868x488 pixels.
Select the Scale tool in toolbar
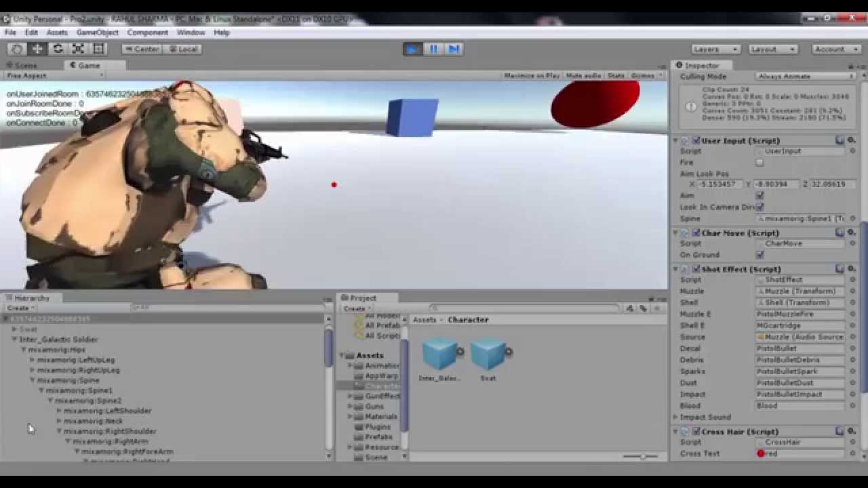[x=78, y=49]
